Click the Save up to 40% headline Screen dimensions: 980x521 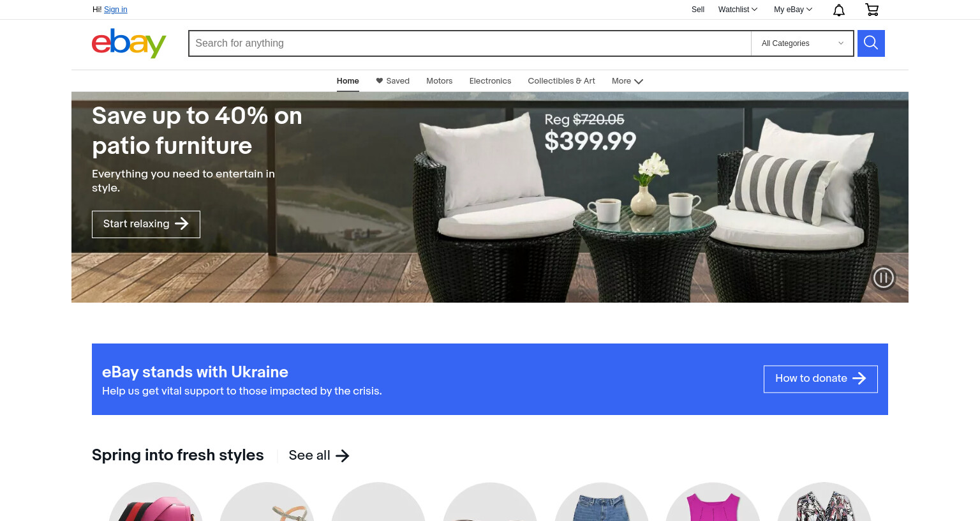coord(197,131)
